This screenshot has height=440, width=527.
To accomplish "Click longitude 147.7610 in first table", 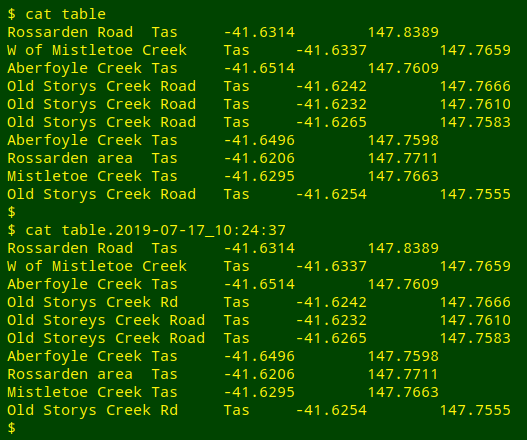I will click(475, 104).
